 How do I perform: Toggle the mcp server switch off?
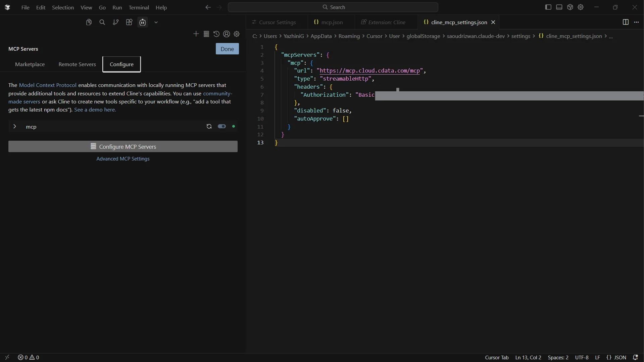pyautogui.click(x=222, y=127)
